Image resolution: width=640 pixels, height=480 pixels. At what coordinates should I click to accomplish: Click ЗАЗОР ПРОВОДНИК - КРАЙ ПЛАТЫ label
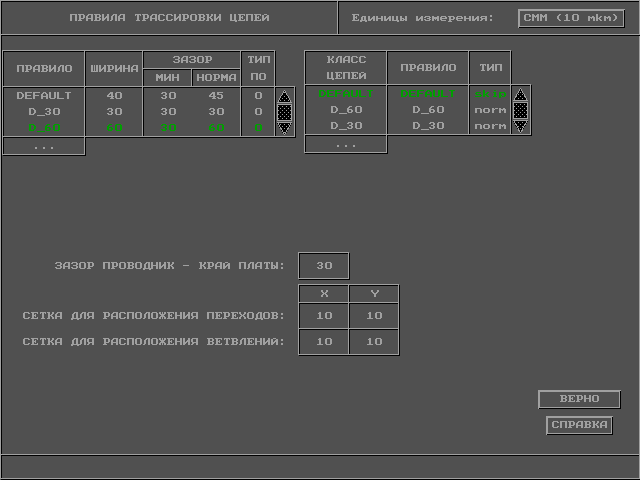(x=169, y=266)
